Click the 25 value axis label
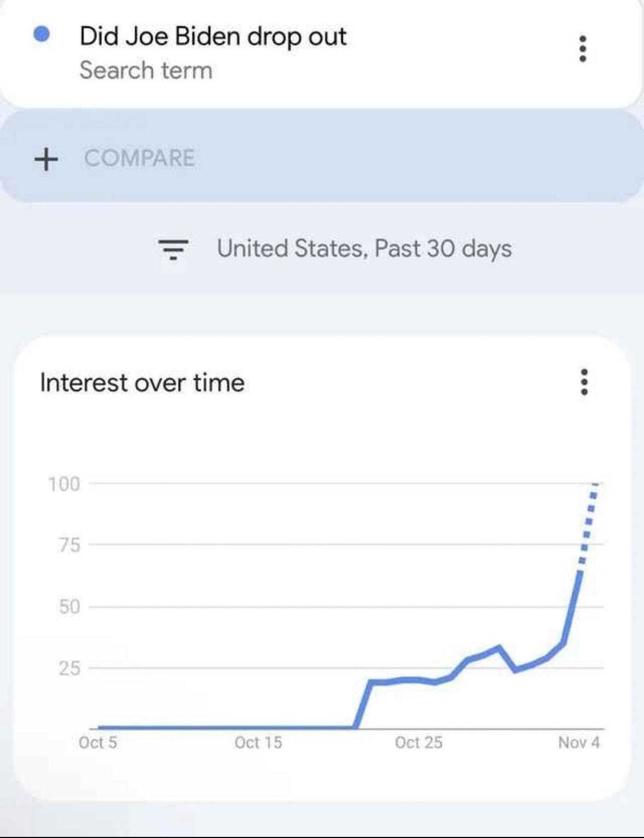Screen dimensions: 644x838 pos(69,668)
